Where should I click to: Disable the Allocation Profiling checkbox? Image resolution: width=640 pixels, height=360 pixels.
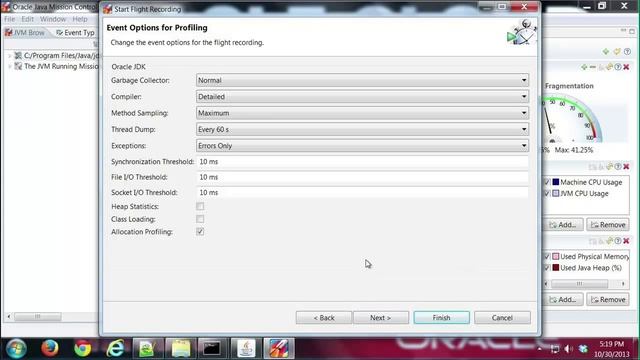(200, 232)
